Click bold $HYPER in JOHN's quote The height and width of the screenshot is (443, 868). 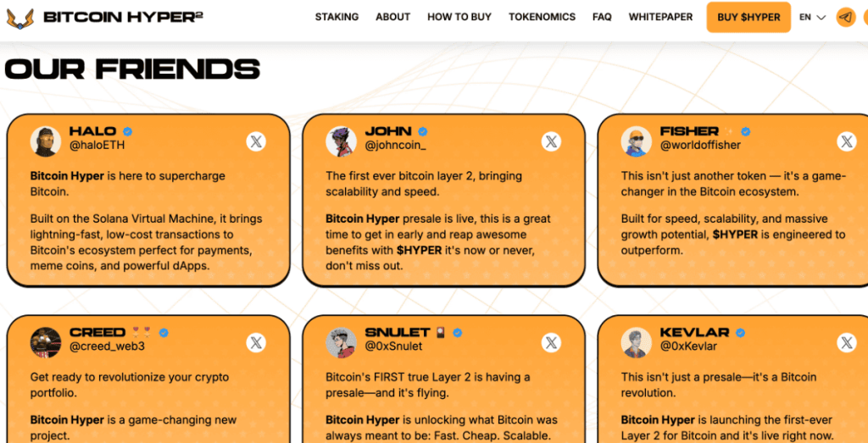click(x=419, y=250)
